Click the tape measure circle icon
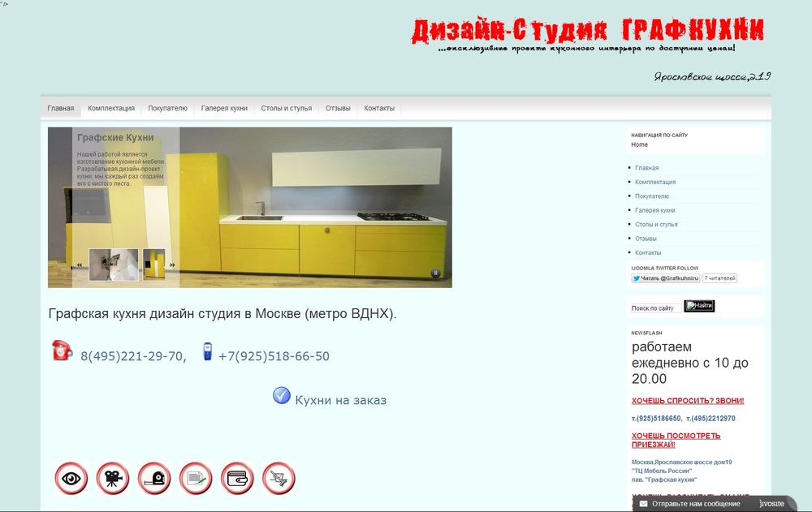Image resolution: width=812 pixels, height=512 pixels. [153, 478]
